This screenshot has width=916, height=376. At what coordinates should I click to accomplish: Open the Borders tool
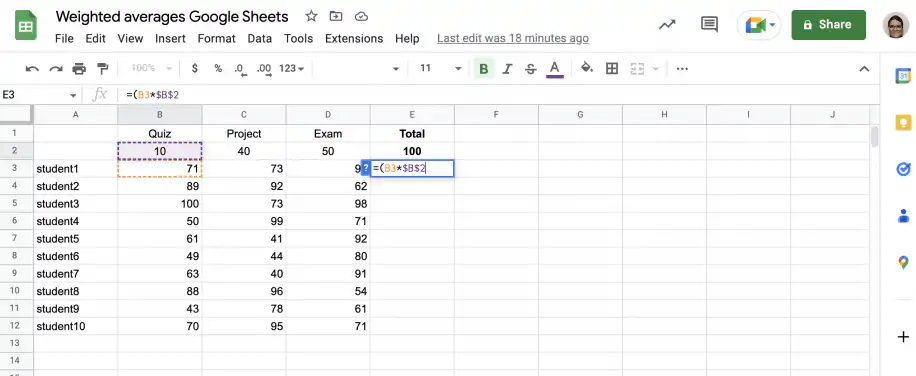point(612,69)
